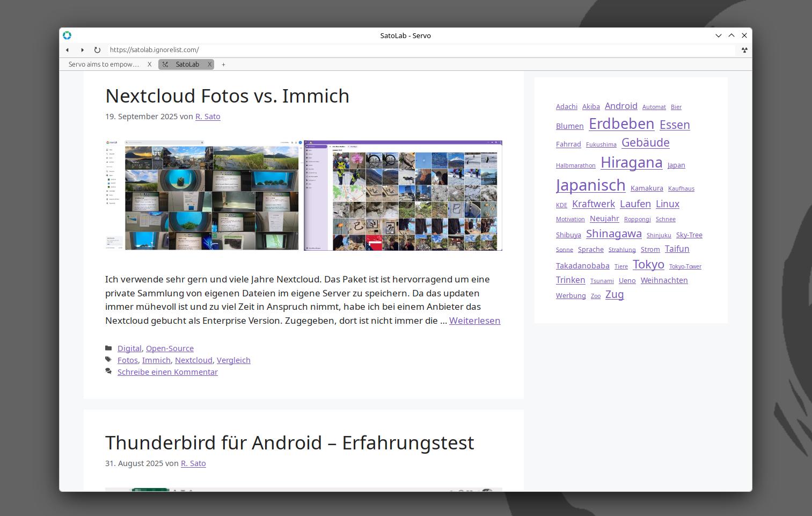812x516 pixels.
Task: Select the SatoLab tab
Action: 187,64
